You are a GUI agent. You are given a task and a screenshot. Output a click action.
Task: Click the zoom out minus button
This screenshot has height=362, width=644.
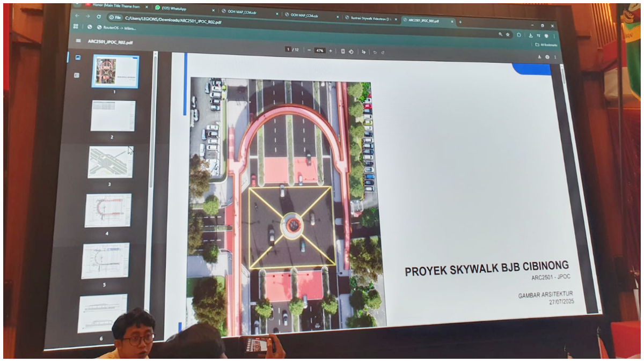(309, 50)
